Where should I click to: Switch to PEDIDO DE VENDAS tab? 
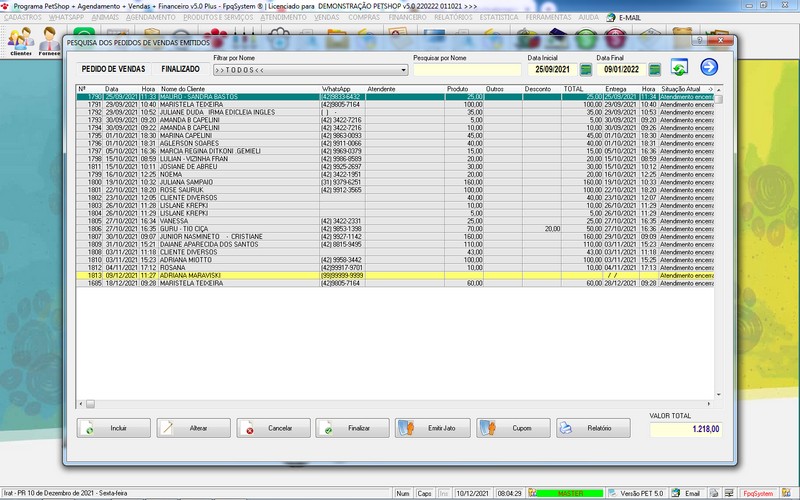point(113,69)
